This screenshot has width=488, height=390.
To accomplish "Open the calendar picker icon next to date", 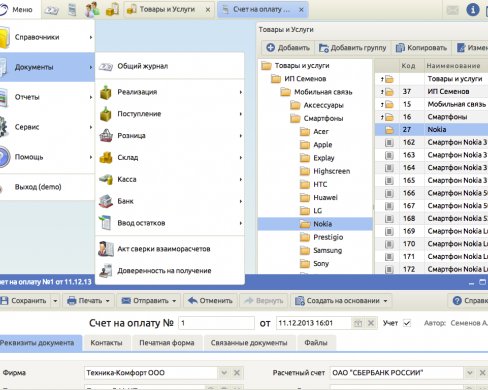I will tap(358, 323).
